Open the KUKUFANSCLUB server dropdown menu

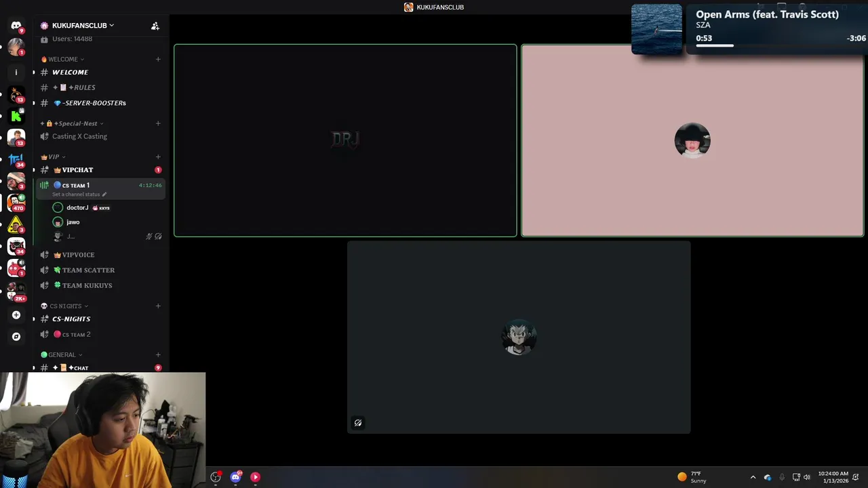(x=83, y=26)
